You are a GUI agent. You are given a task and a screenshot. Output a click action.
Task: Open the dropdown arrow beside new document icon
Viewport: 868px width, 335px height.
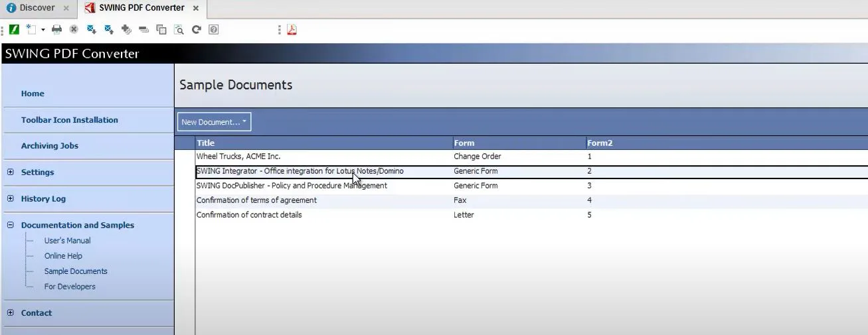coord(43,30)
